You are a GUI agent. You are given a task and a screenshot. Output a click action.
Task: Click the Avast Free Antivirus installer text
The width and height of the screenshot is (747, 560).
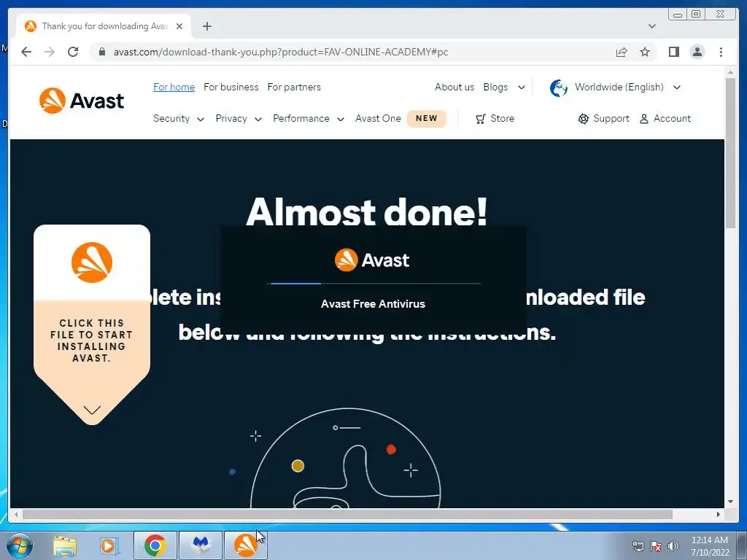pos(373,304)
